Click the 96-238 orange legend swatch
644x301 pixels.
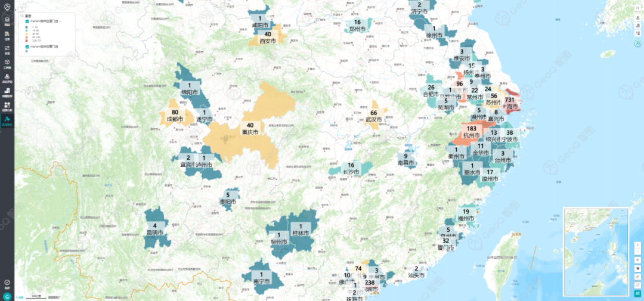pyautogui.click(x=27, y=38)
